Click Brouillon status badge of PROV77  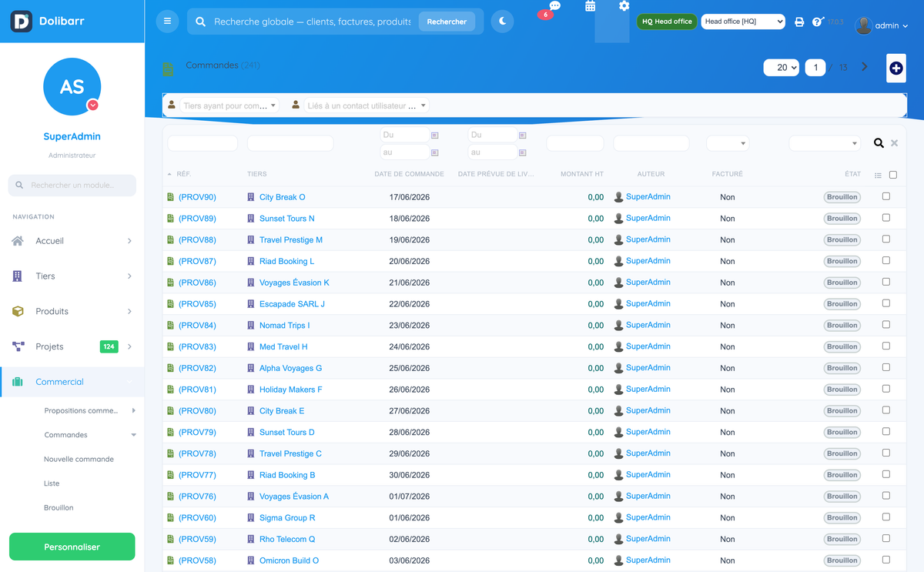[842, 475]
